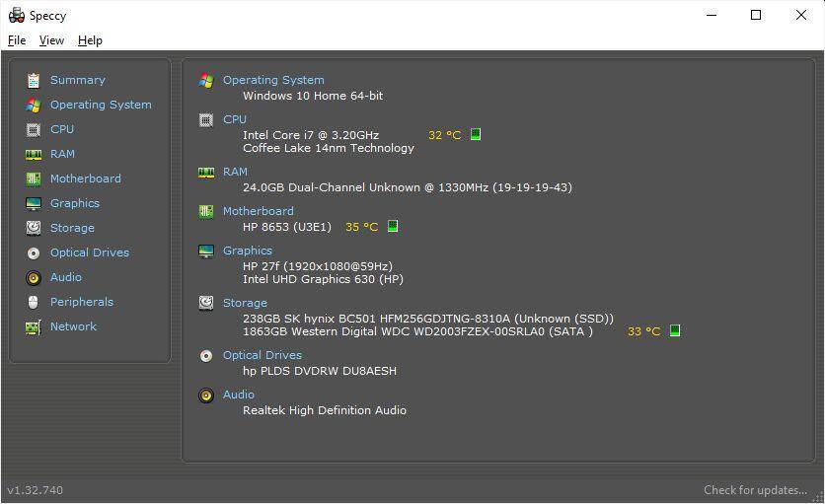Click the Optical Drives disc icon in sidebar
825x504 pixels.
coord(34,253)
